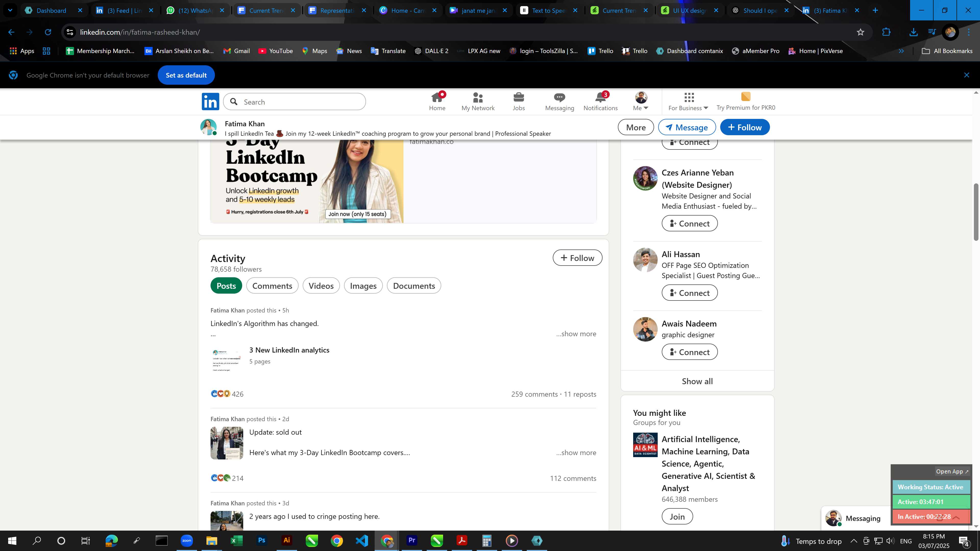Connect with Awais Nadeem
980x551 pixels.
(x=689, y=352)
